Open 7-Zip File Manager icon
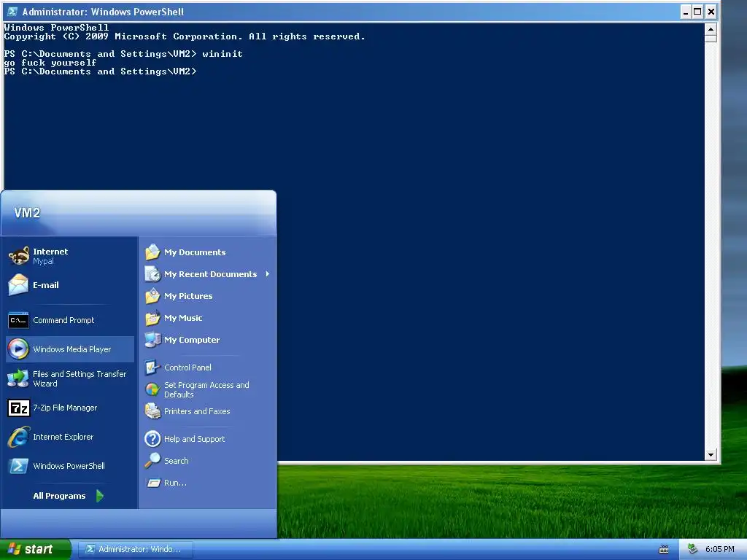Screen dimensions: 747x560 click(18, 408)
